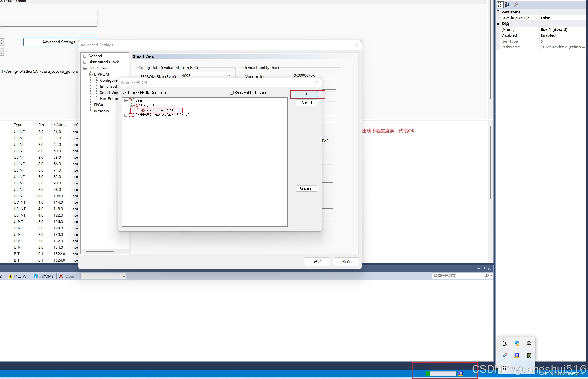The width and height of the screenshot is (588, 379).
Task: Open the Windows Security shield tray icon
Action: (517, 343)
